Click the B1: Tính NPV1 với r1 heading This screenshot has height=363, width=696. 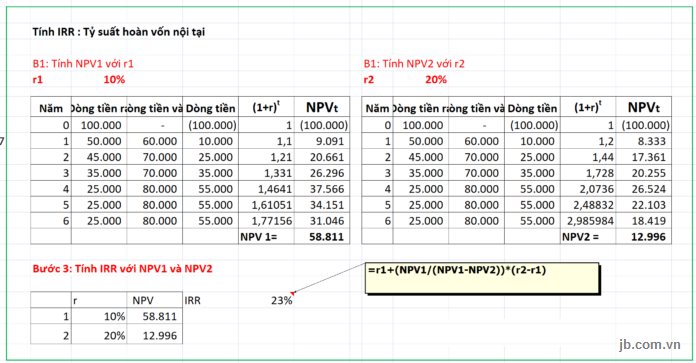tap(83, 63)
